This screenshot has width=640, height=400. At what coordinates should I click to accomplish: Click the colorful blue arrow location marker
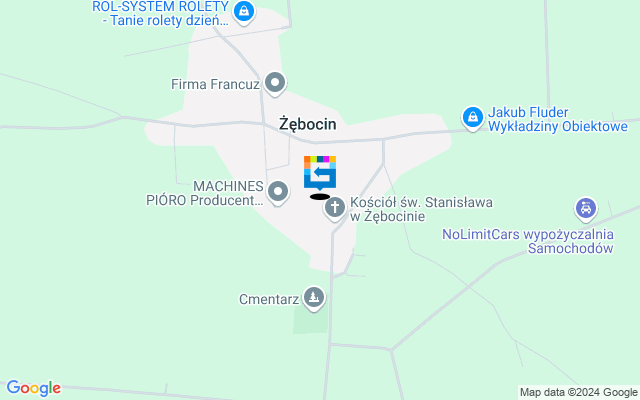coord(320,173)
